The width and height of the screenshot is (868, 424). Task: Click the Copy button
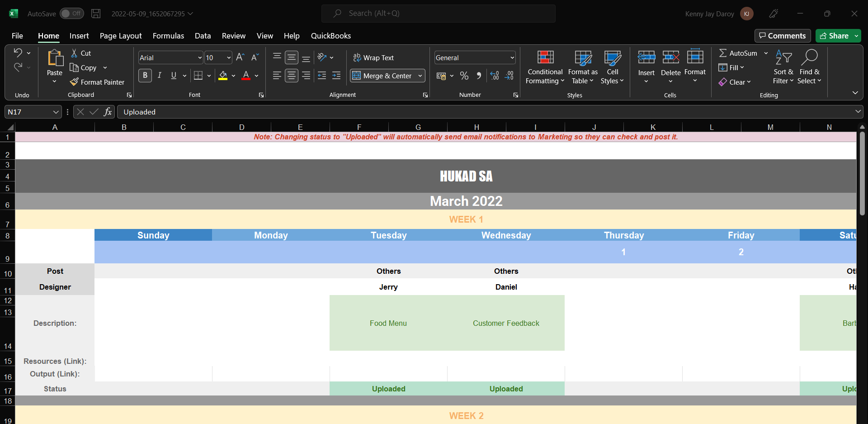(84, 67)
